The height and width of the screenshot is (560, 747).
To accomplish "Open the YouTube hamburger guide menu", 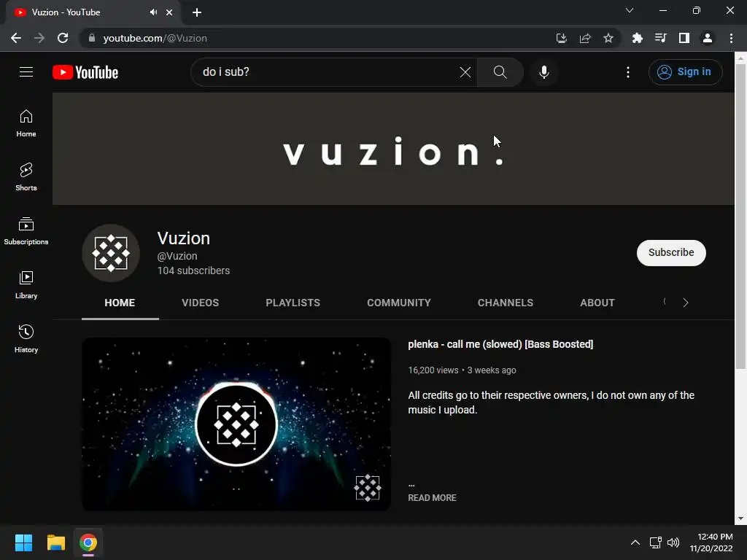I will [26, 72].
